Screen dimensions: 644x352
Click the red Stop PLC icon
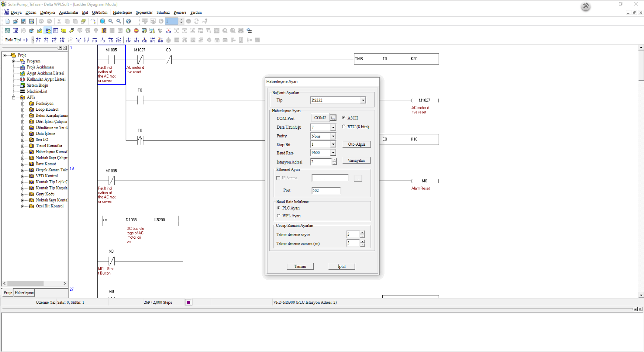point(136,30)
